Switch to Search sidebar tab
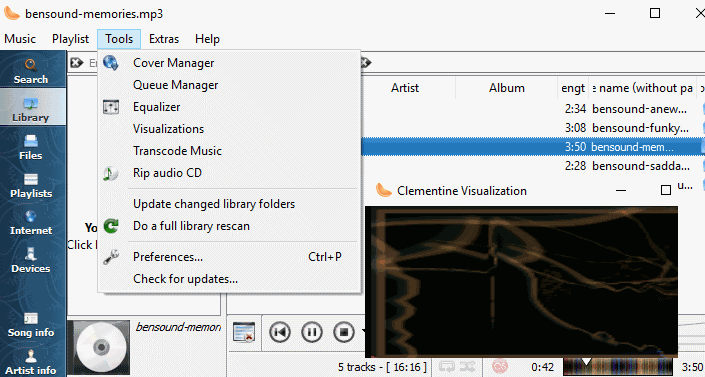 pyautogui.click(x=31, y=72)
